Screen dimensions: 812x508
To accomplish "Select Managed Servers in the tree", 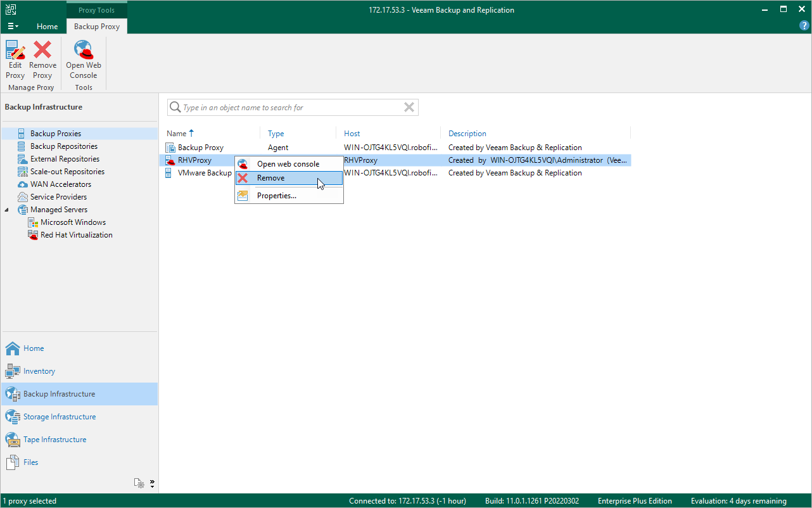I will tap(59, 210).
